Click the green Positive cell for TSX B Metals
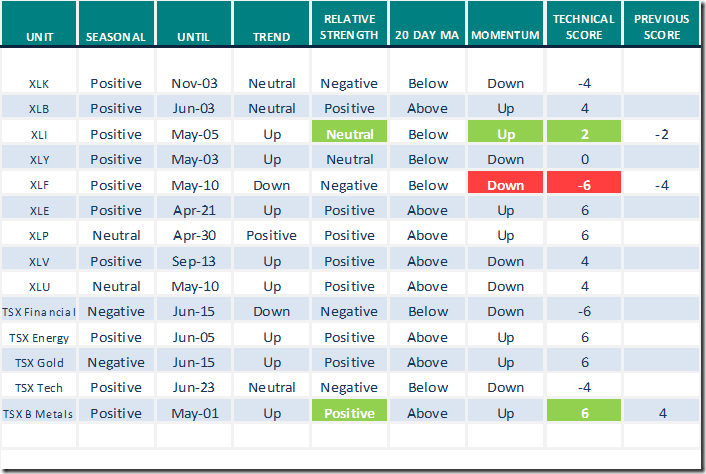This screenshot has width=706, height=474. (349, 413)
